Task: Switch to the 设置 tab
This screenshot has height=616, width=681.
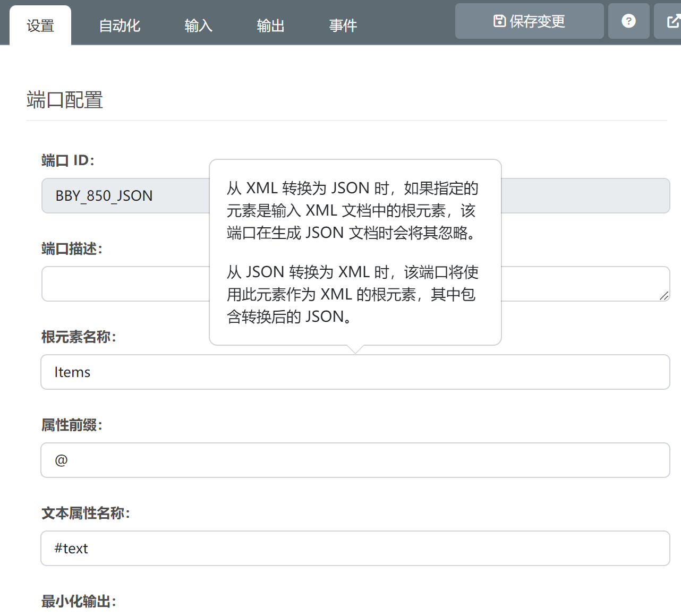Action: click(40, 25)
